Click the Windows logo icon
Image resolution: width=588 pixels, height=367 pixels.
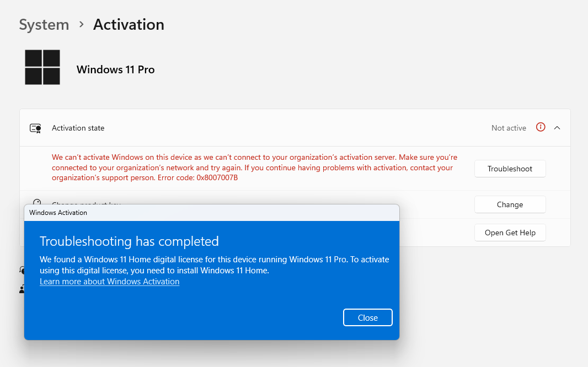coord(42,67)
